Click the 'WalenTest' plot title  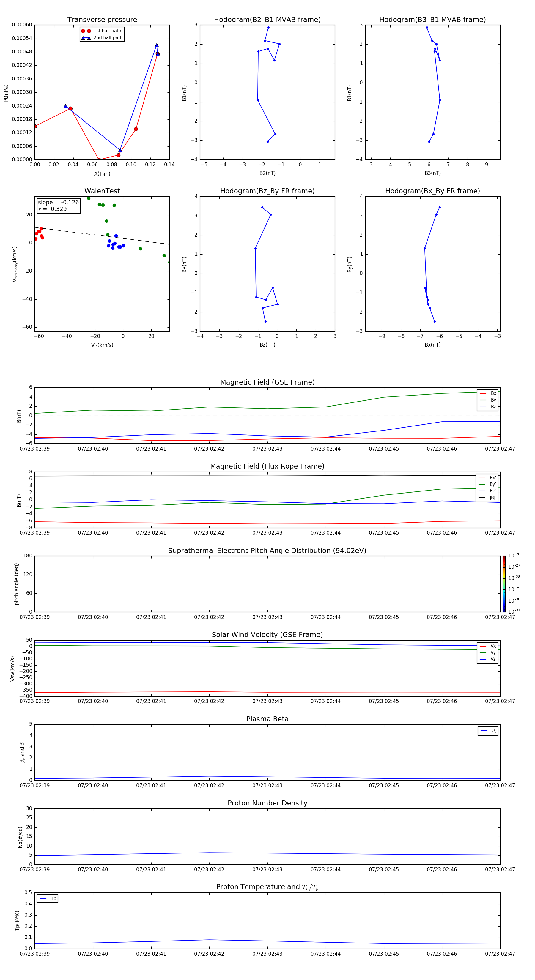point(102,191)
